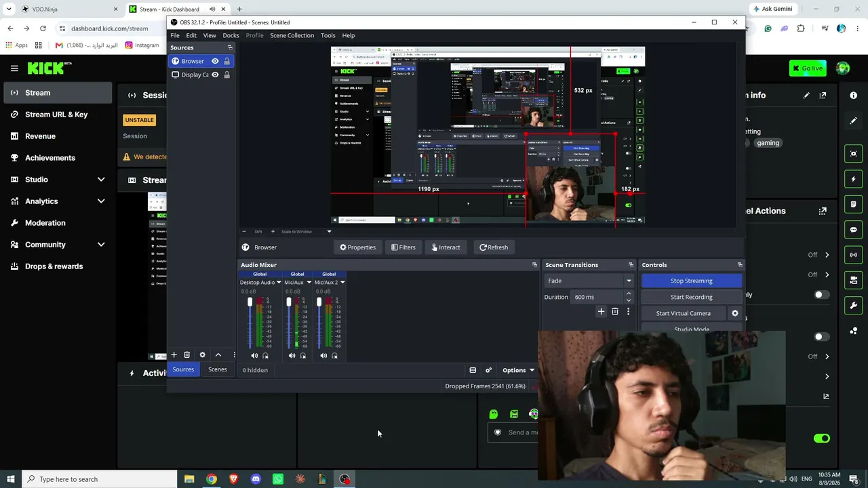Toggle lock on the Browser source
The image size is (868, 488).
point(226,61)
